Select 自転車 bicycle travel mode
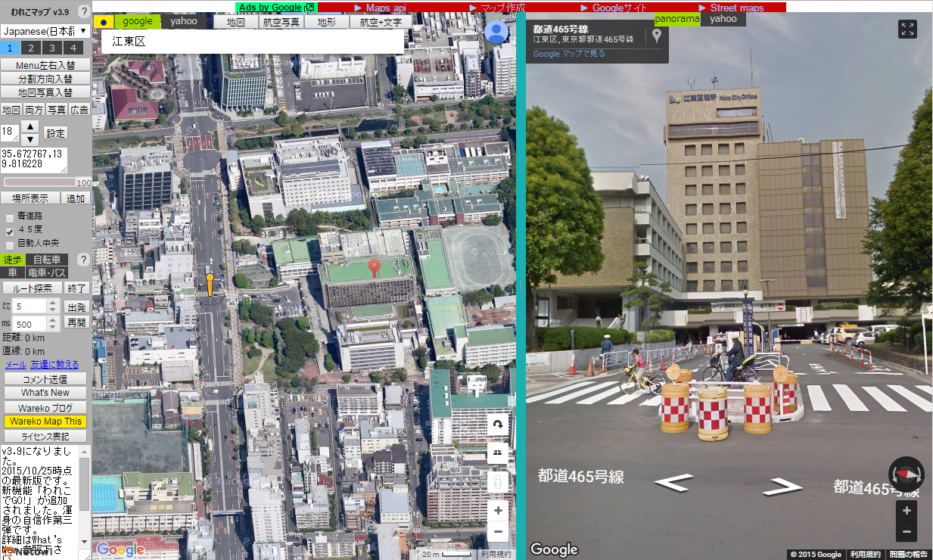This screenshot has height=560, width=933. coord(46,260)
